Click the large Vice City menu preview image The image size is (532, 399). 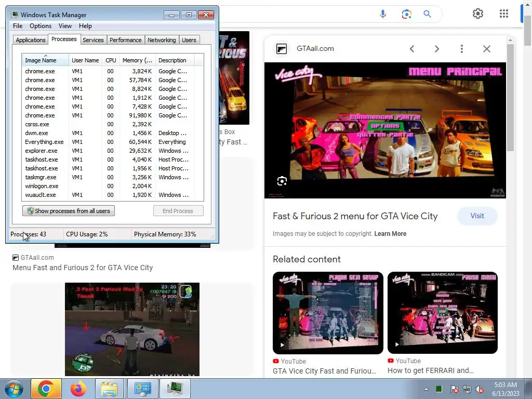(x=385, y=130)
